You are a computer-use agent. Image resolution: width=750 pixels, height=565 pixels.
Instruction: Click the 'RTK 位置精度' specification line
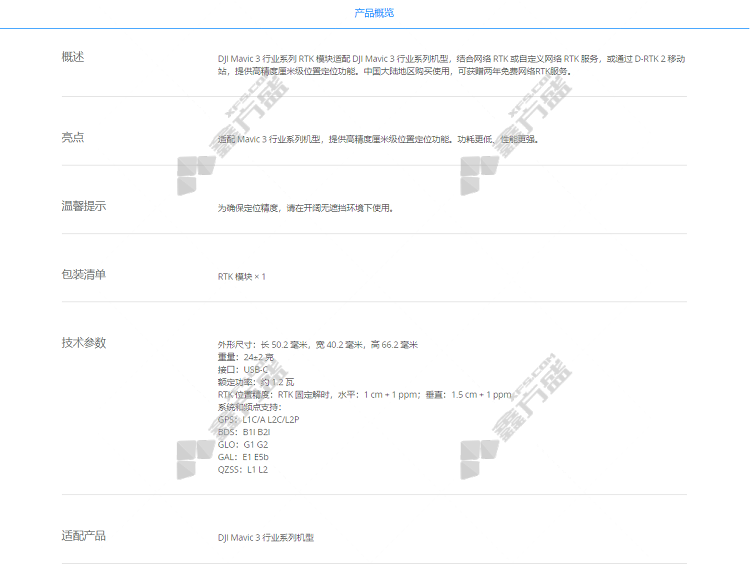tap(364, 395)
